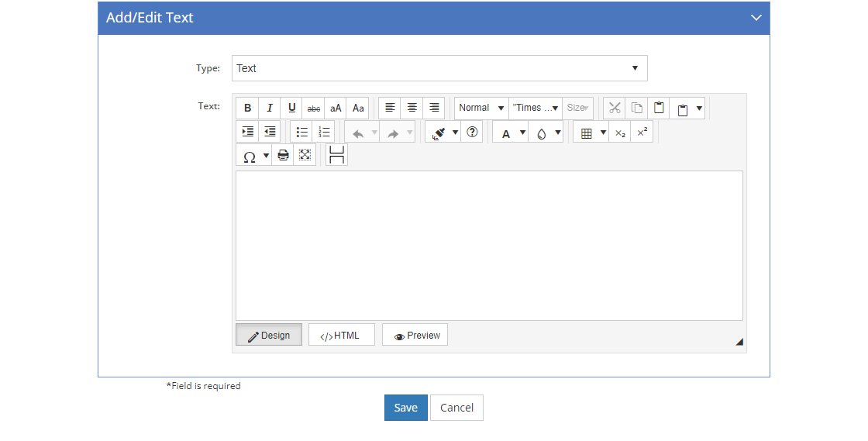868x441 pixels.
Task: Expand the paste options dropdown arrow
Action: 699,108
